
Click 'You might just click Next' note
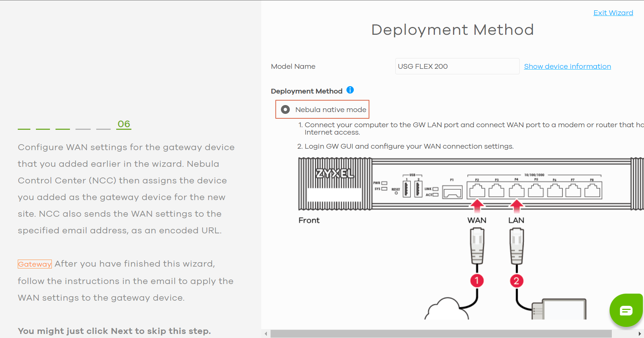tap(114, 331)
